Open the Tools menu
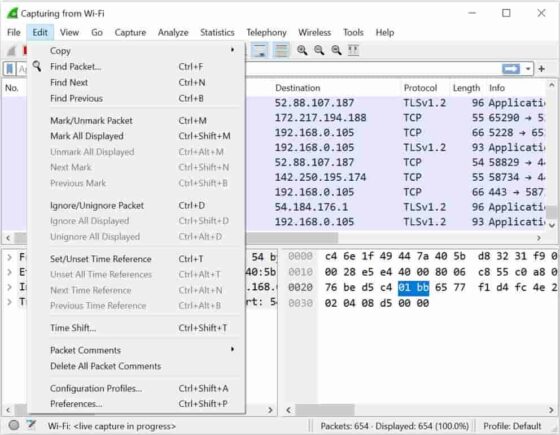The image size is (560, 435). [353, 32]
